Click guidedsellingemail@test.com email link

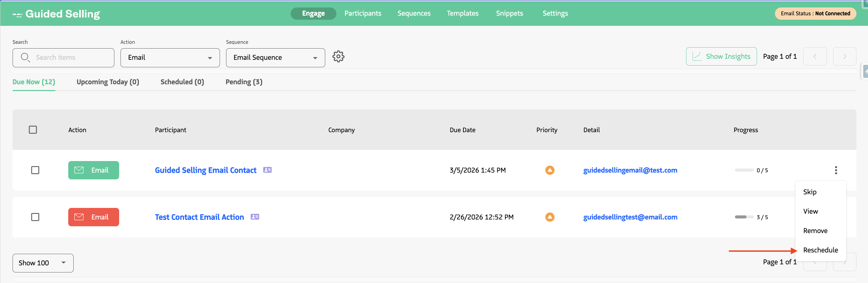pos(630,170)
